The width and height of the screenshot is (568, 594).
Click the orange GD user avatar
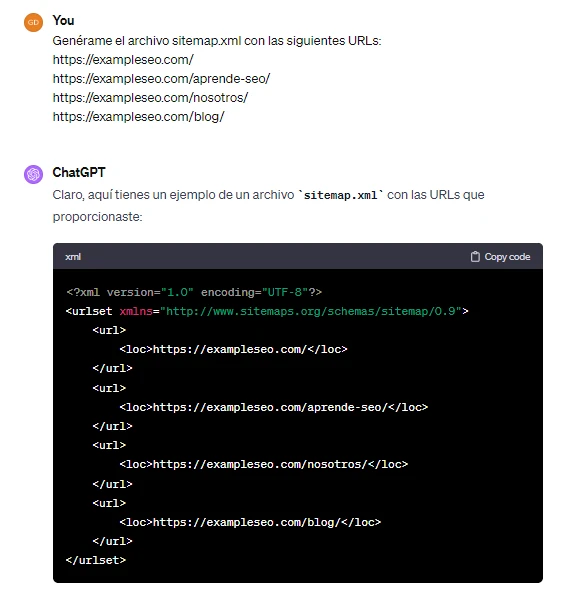33,22
